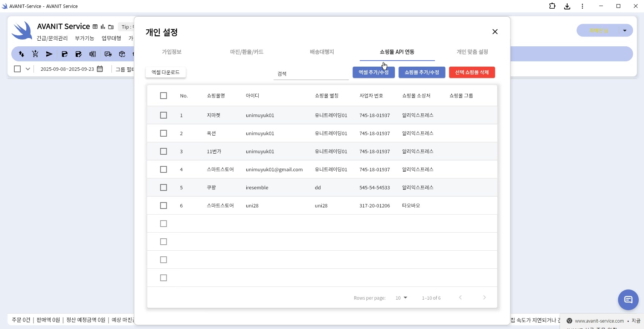The image size is (644, 329).
Task: Click the 타오바오 sourcing cell
Action: [411, 206]
